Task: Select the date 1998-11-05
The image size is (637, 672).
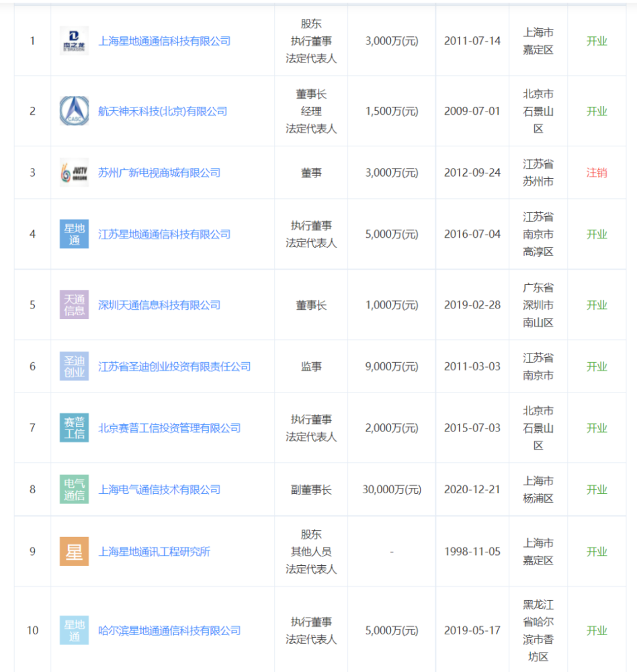Action: (x=472, y=552)
